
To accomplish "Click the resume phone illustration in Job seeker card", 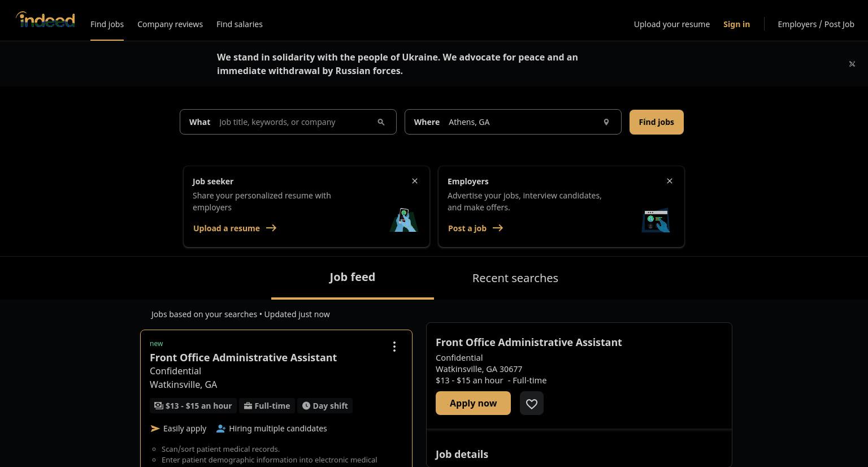I will point(403,220).
